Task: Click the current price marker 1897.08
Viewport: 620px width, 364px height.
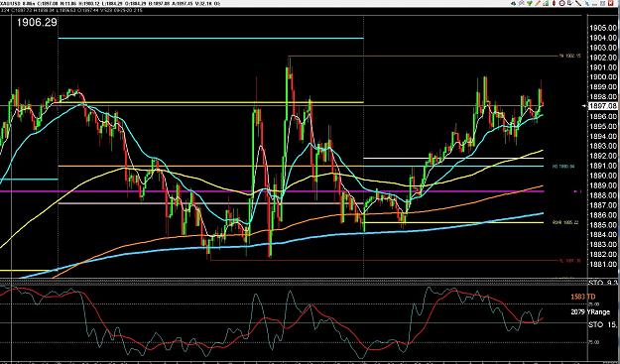Action: click(602, 106)
